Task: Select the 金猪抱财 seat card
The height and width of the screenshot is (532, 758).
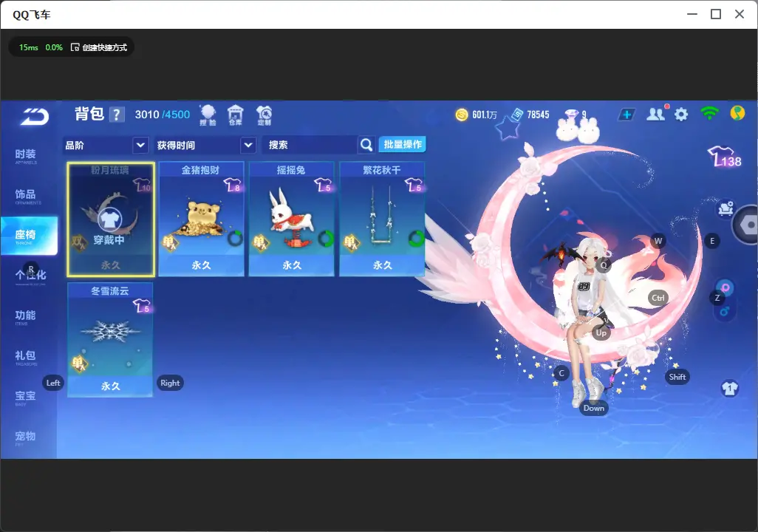Action: (201, 219)
